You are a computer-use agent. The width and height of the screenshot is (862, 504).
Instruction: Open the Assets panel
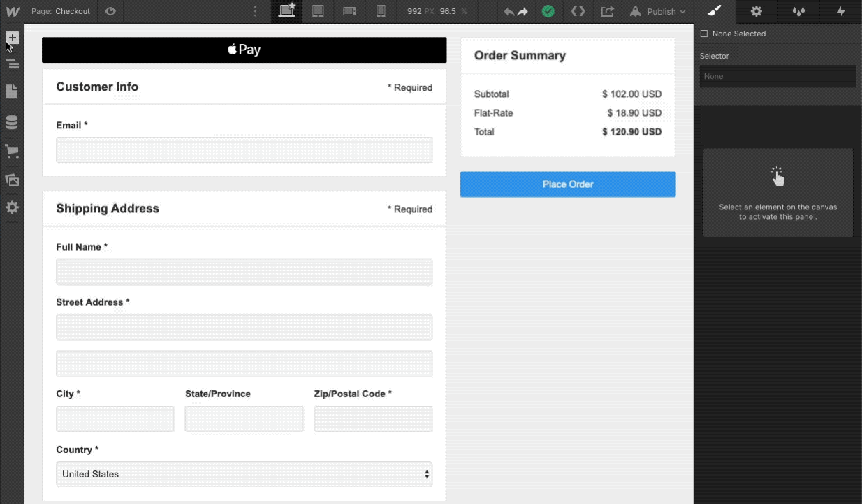tap(12, 179)
